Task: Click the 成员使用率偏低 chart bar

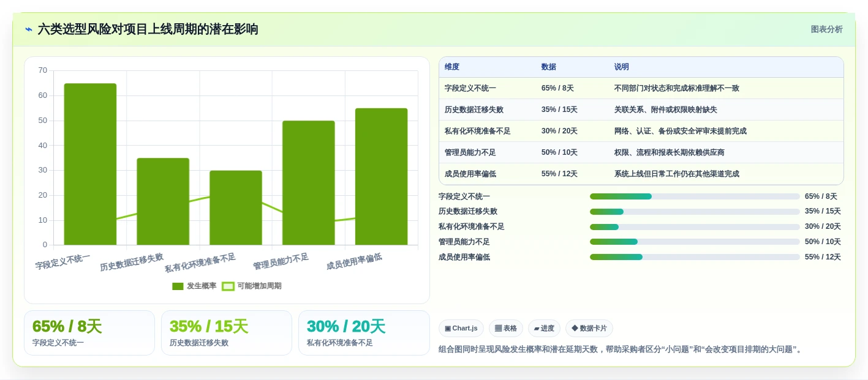Action: (381, 176)
